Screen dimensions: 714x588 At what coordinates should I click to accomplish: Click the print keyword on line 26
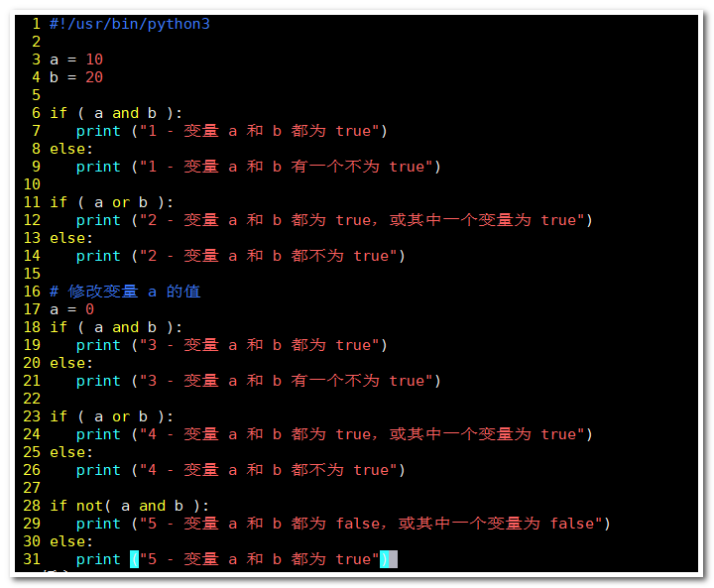[x=98, y=470]
